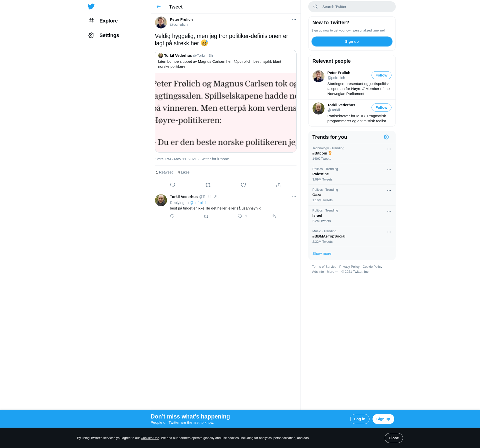Open Settings from the sidebar
Image resolution: width=480 pixels, height=448 pixels.
[104, 35]
